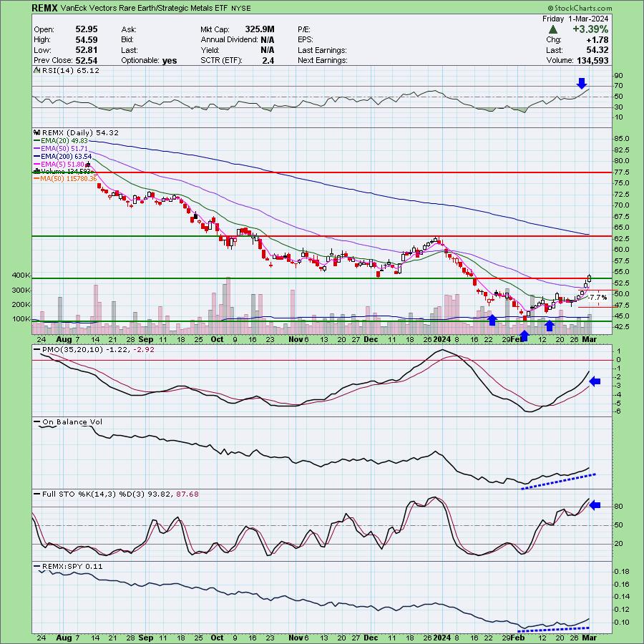The image size is (644, 644).
Task: Click the stochastic 80 axis label
Action: pos(618,507)
